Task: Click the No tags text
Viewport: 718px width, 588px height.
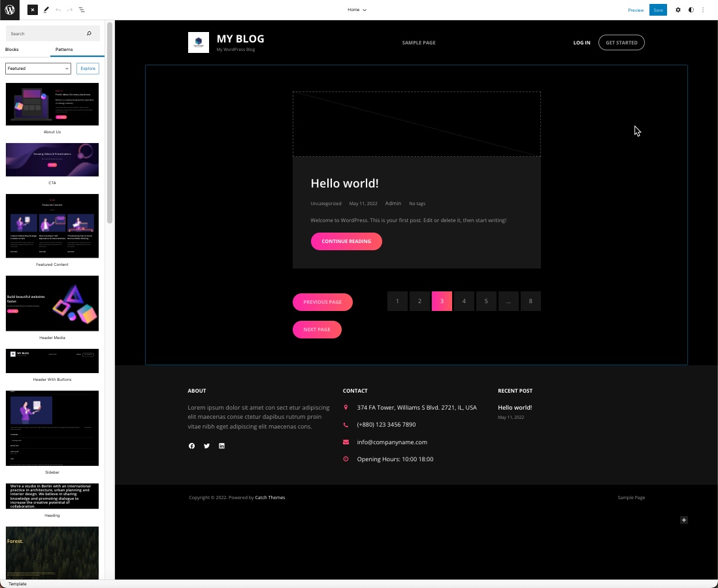Action: 417,203
